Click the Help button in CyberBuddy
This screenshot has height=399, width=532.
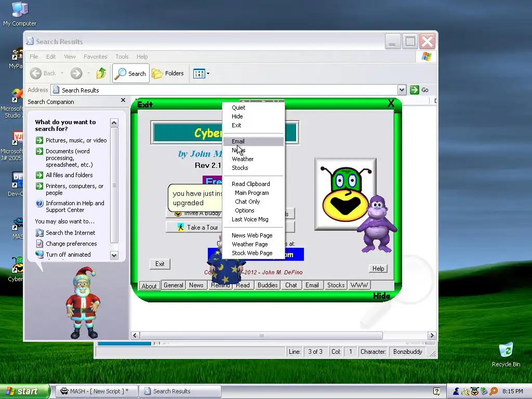click(x=378, y=269)
